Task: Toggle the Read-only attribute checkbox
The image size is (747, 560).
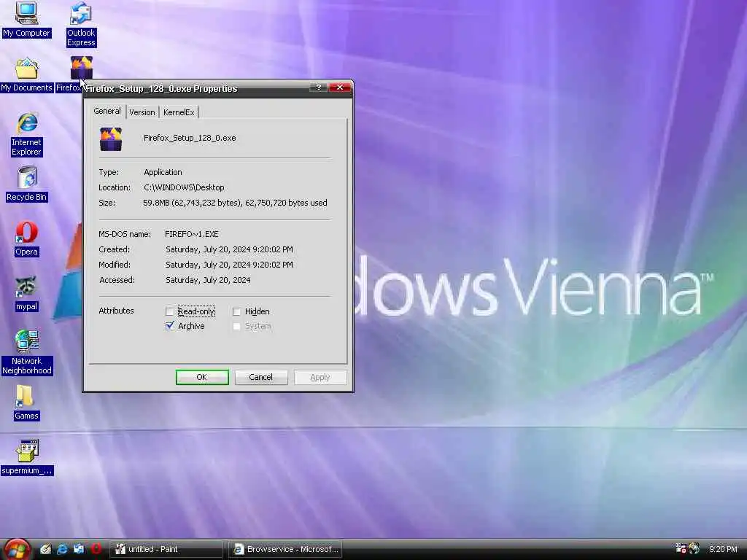Action: 169,311
